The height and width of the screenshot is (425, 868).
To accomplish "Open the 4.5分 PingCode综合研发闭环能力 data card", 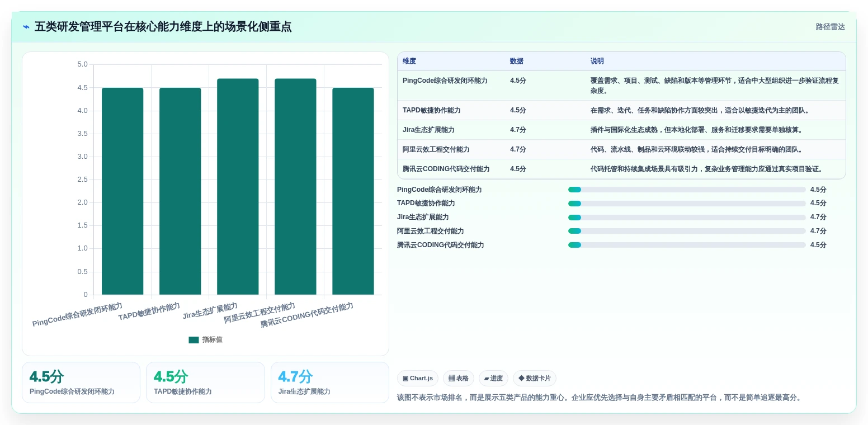I will (x=81, y=382).
